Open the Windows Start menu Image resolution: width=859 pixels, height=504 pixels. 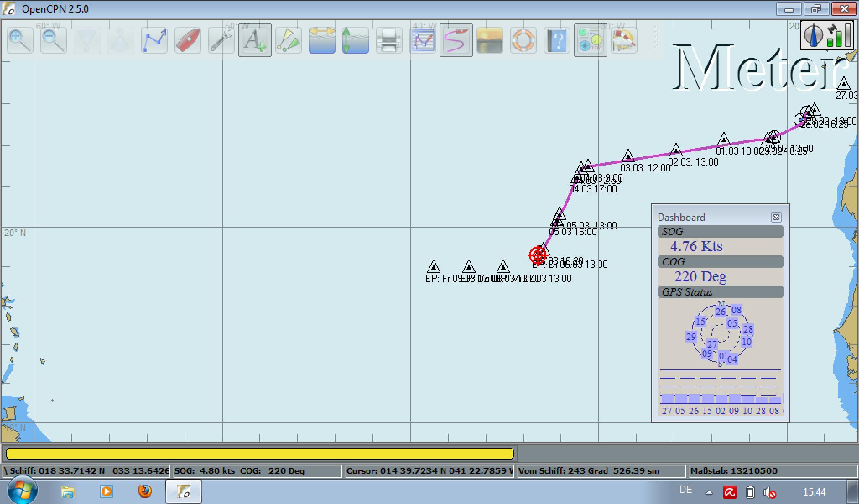tap(23, 491)
